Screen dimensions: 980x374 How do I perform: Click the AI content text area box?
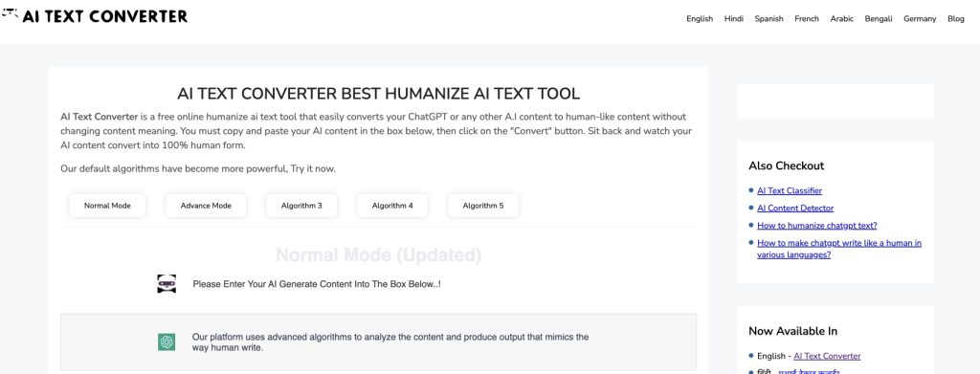coord(379,342)
